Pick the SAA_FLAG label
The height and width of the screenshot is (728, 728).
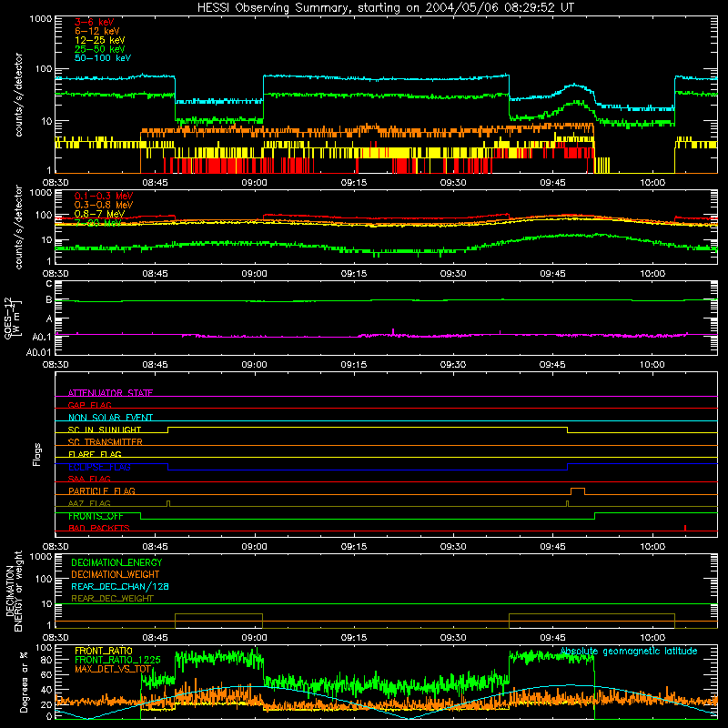89,479
